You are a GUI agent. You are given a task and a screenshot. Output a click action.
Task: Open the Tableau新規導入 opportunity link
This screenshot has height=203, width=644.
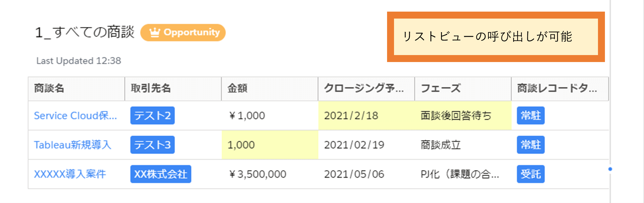[x=73, y=145]
